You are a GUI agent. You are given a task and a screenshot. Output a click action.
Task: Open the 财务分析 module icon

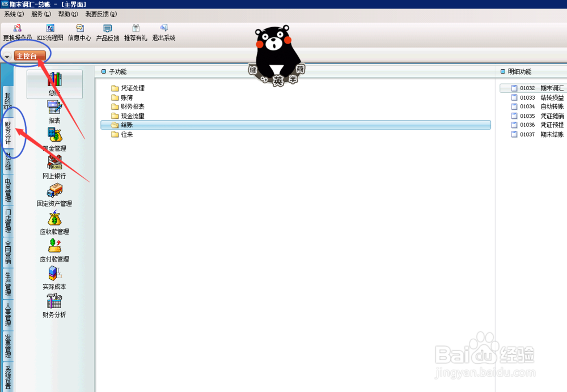54,301
